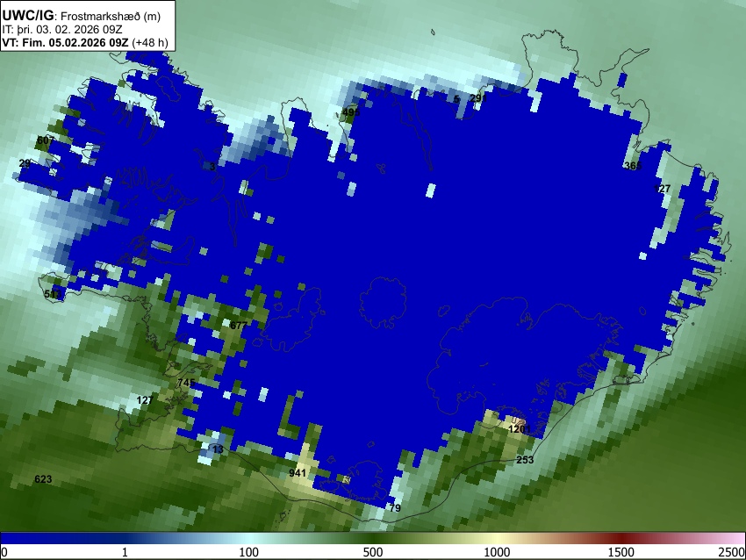This screenshot has width=746, height=560.
Task: Click the 677 value on the map
Action: (239, 326)
